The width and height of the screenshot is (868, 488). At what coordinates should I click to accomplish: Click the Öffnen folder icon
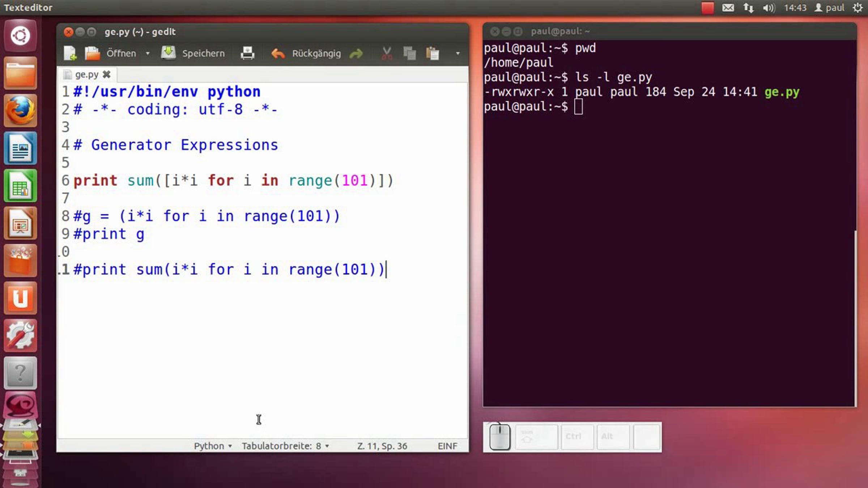[92, 53]
